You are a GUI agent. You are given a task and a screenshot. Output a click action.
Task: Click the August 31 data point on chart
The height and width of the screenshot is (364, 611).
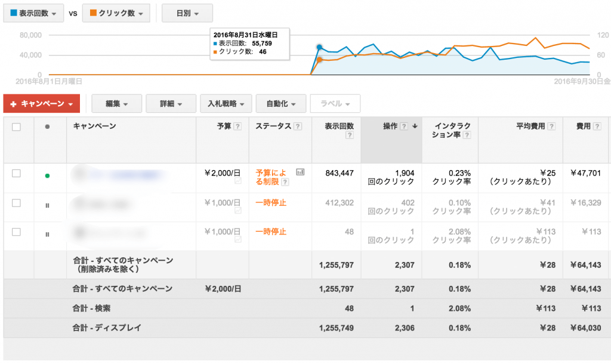pyautogui.click(x=319, y=47)
